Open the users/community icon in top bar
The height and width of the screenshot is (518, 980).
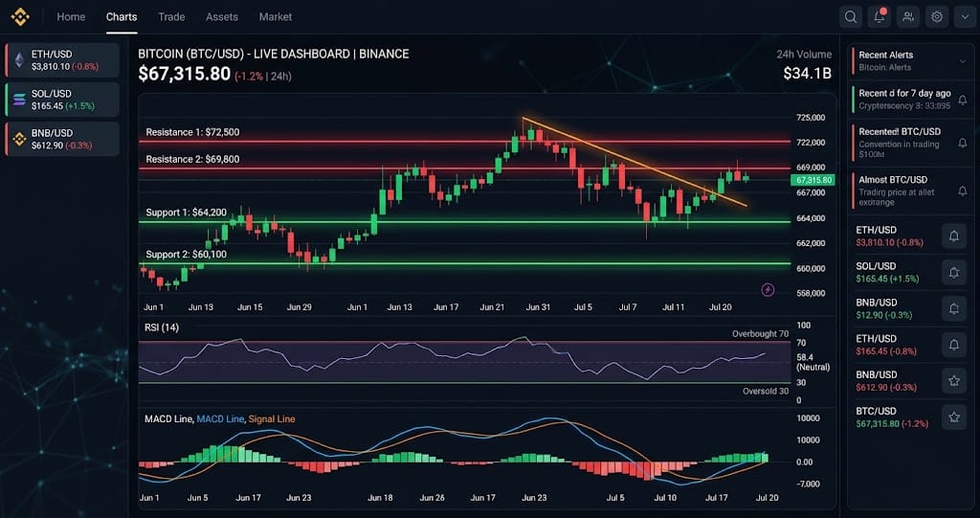(x=908, y=17)
